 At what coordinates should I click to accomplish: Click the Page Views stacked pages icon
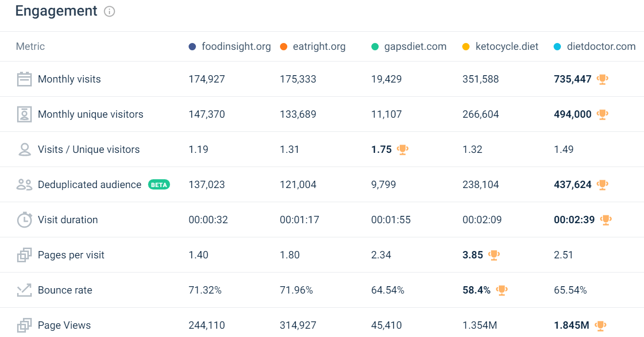(24, 325)
